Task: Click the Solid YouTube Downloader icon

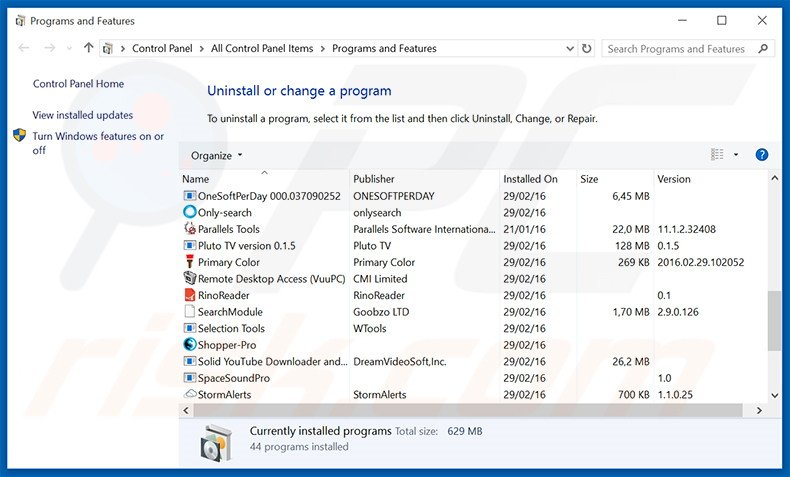Action: coord(189,361)
